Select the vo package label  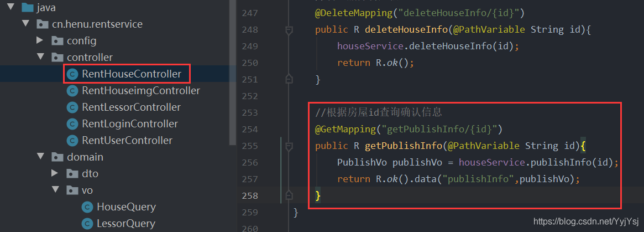click(87, 190)
